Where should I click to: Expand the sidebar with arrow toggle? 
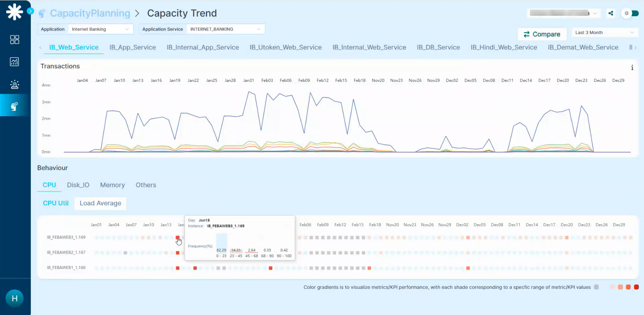(x=31, y=11)
